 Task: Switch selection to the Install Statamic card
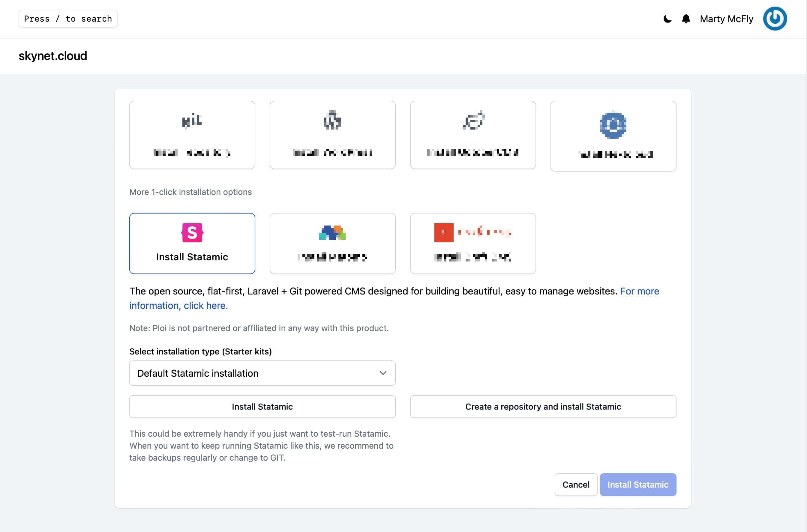pyautogui.click(x=192, y=243)
